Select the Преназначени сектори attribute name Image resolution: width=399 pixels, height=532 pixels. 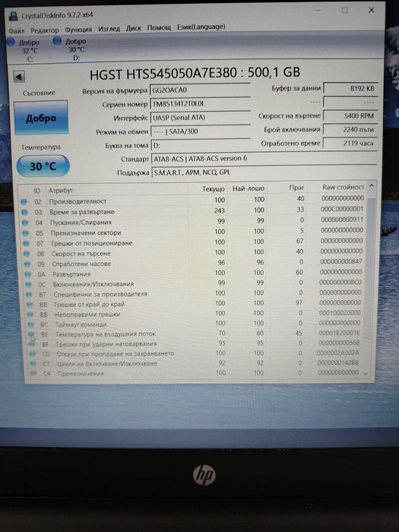[86, 233]
